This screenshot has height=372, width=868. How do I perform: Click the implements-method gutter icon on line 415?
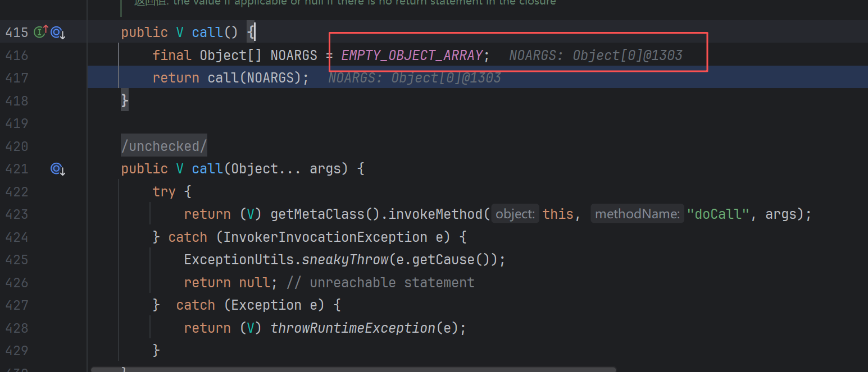[40, 33]
